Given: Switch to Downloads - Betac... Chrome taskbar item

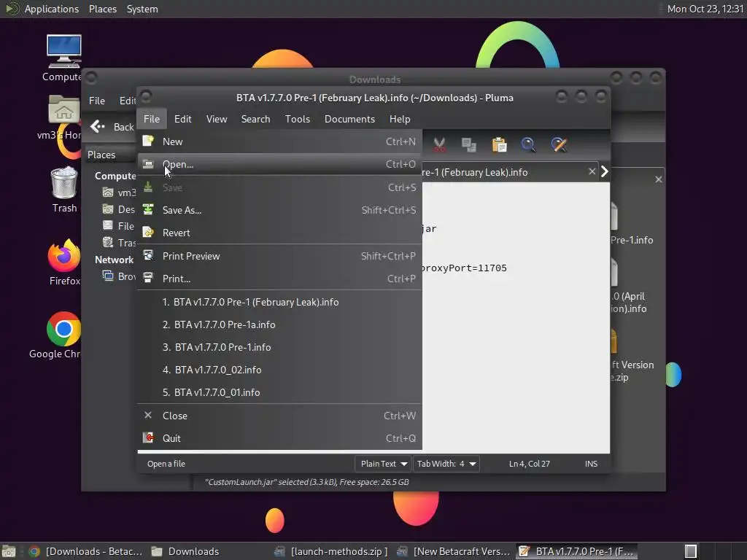Looking at the screenshot, I should [85, 551].
